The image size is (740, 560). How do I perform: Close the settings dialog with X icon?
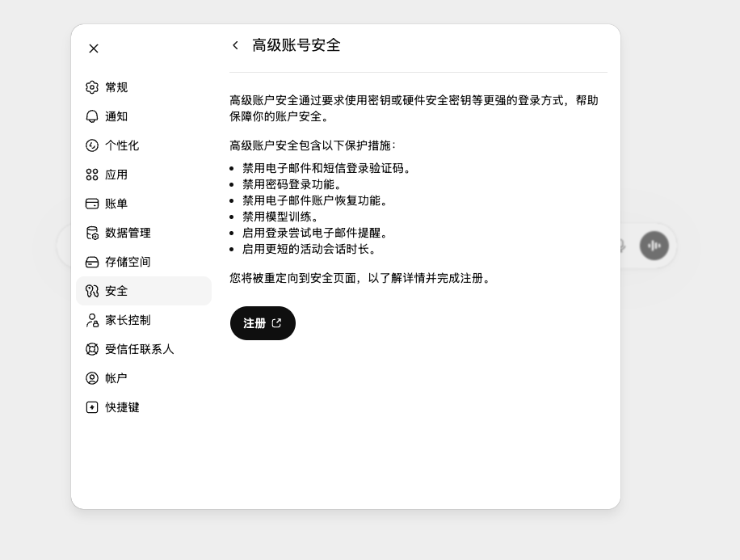coord(94,48)
